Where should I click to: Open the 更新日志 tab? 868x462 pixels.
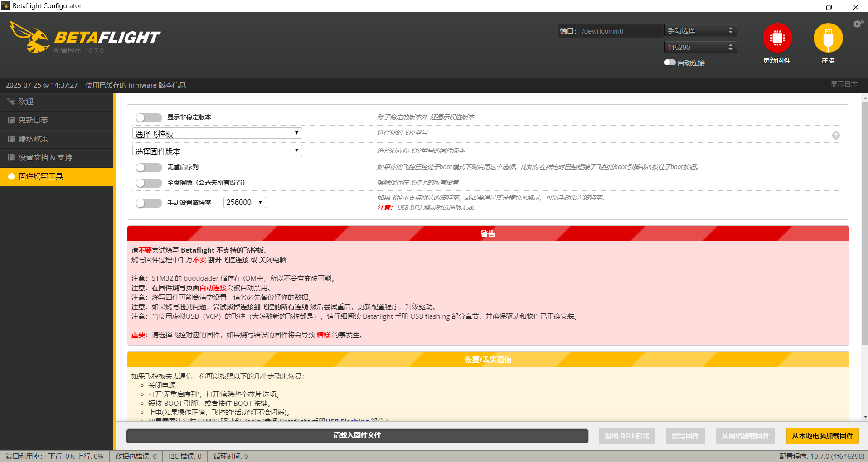[x=57, y=120]
